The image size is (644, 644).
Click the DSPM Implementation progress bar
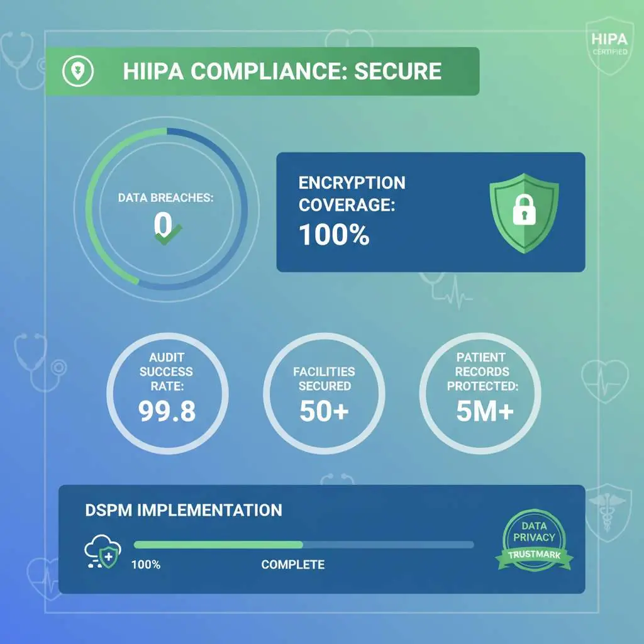(x=304, y=545)
